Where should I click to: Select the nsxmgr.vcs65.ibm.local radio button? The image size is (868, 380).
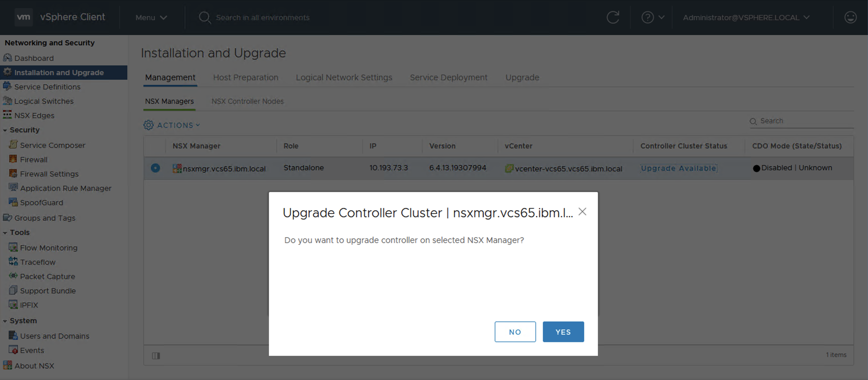click(x=155, y=168)
